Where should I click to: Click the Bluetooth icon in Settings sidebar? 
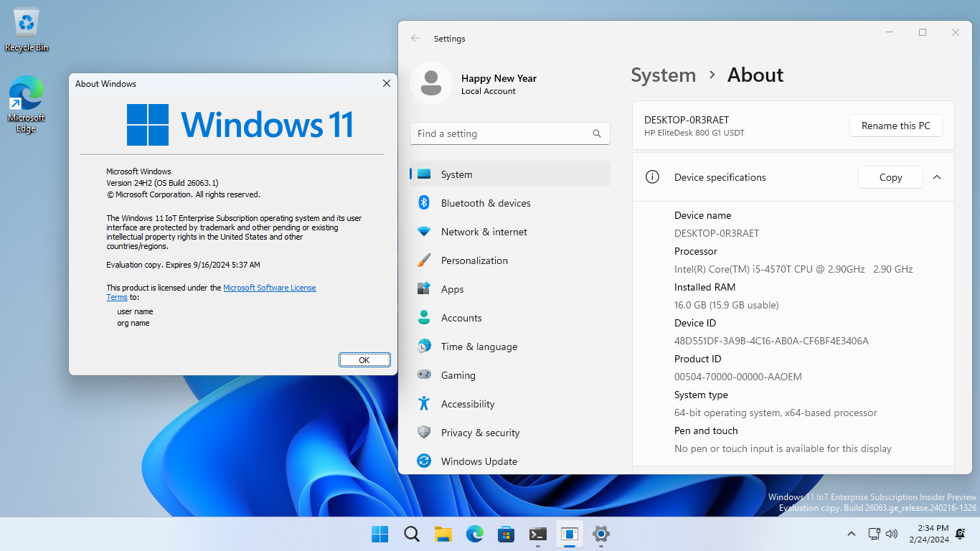coord(424,203)
